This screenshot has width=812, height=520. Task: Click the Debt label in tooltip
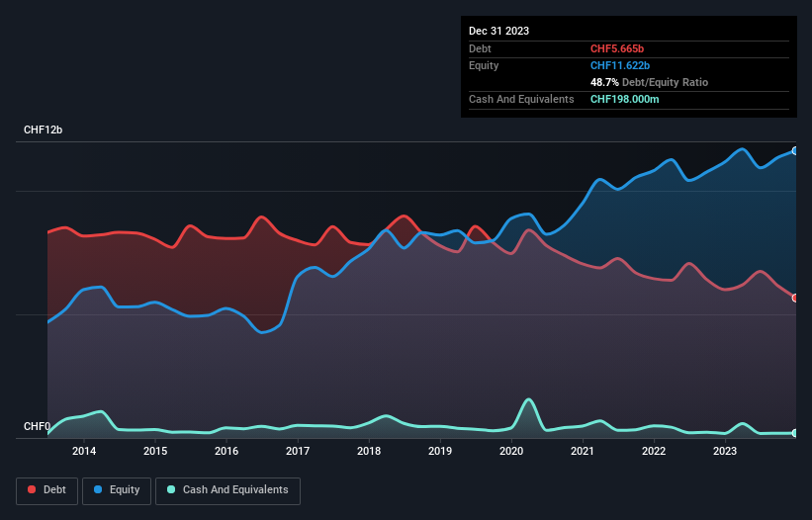point(480,48)
